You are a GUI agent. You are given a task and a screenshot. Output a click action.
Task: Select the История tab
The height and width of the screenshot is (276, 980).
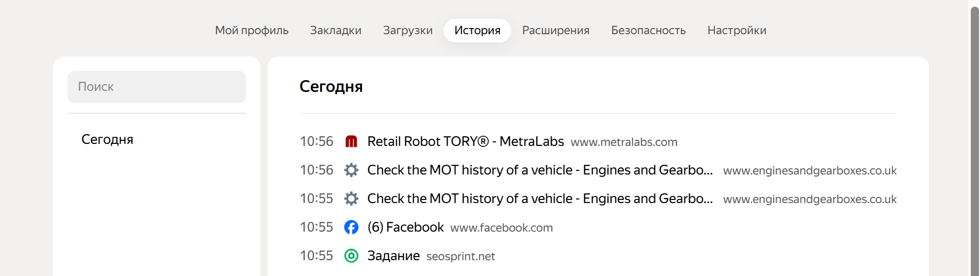(x=477, y=31)
